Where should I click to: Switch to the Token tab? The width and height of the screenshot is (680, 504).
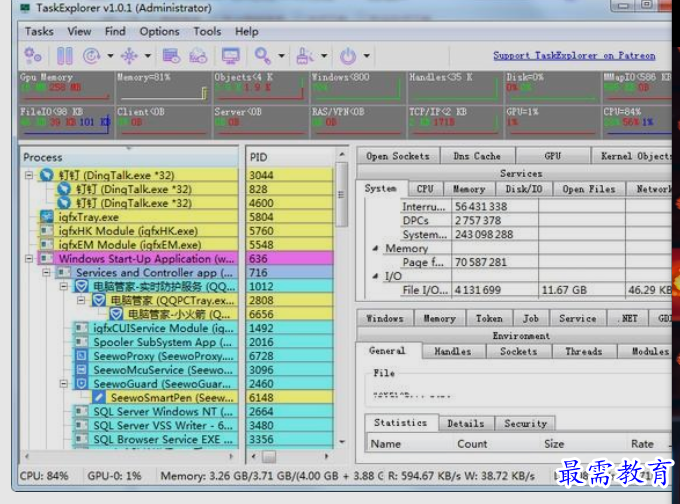[489, 318]
